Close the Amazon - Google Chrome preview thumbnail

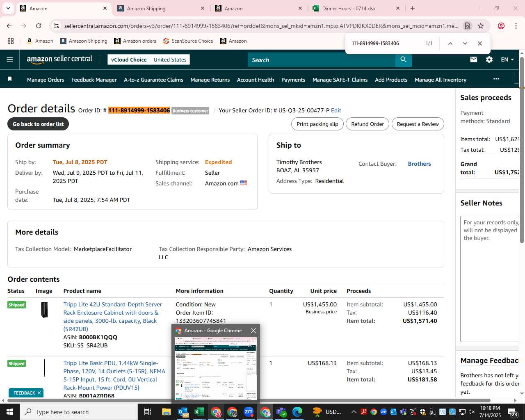pos(253,331)
